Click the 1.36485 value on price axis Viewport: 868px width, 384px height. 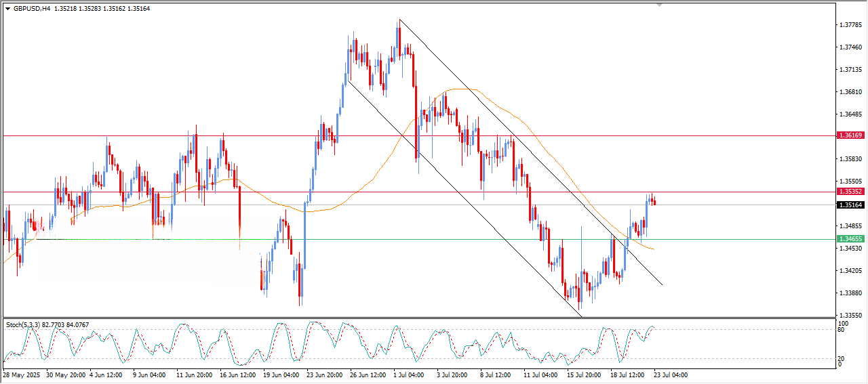(x=850, y=114)
